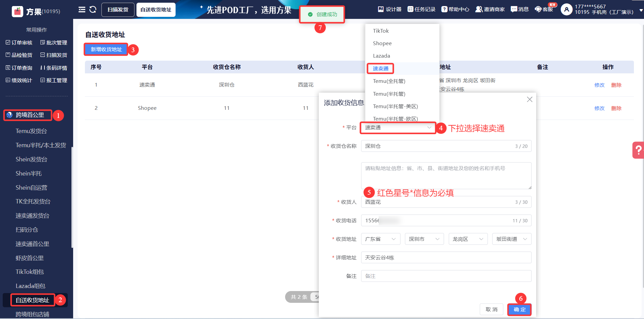Click the address paste text area

click(446, 176)
